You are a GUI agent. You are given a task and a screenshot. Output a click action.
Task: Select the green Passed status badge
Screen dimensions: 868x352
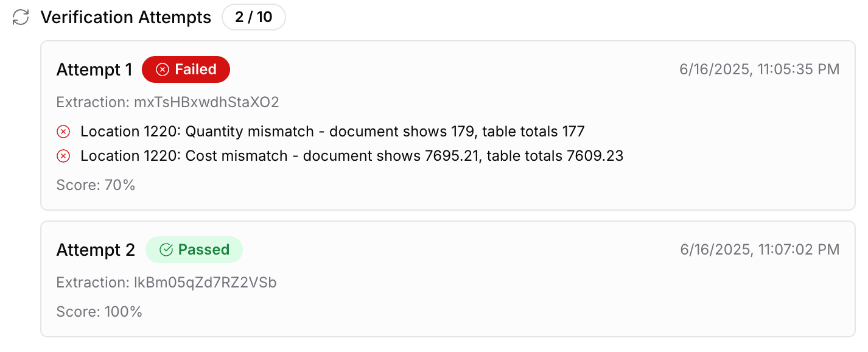pos(194,250)
